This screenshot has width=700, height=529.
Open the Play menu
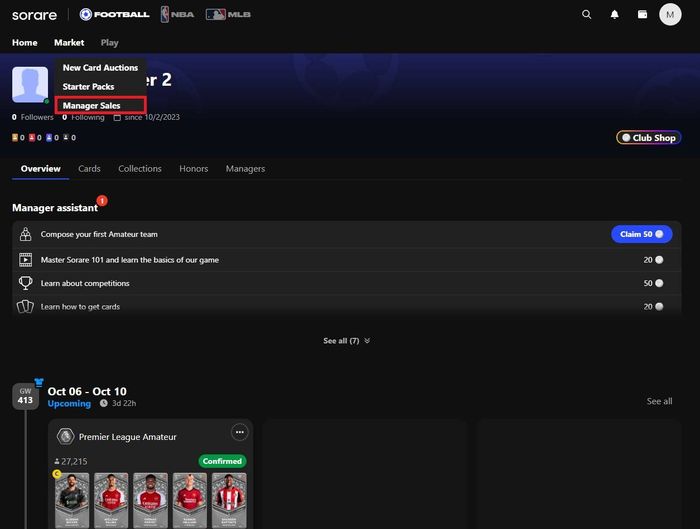(109, 42)
